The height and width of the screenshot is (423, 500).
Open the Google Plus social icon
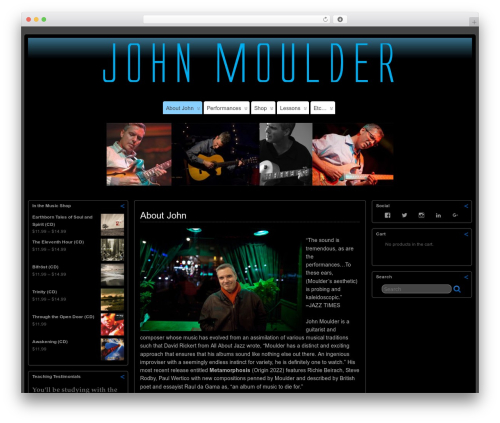[455, 215]
